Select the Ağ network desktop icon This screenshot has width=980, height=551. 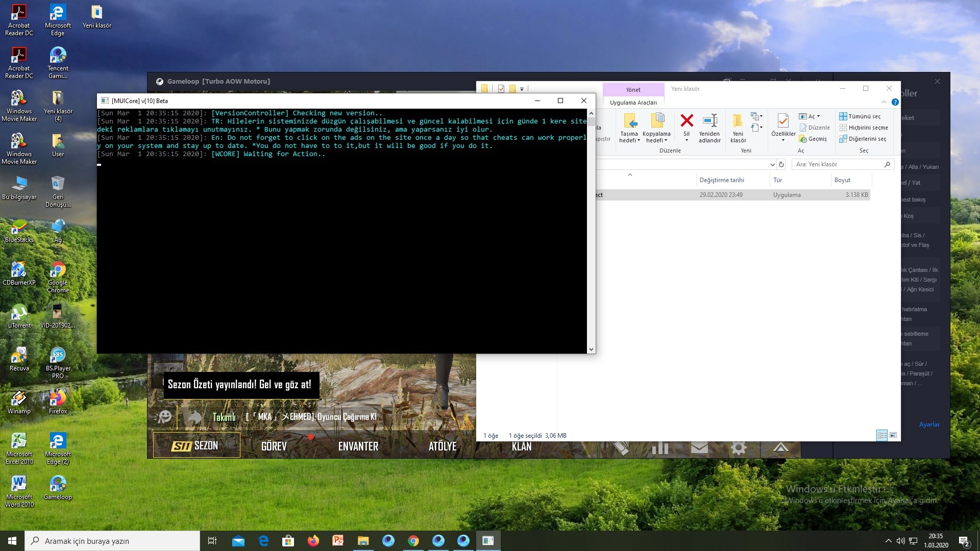[x=58, y=231]
